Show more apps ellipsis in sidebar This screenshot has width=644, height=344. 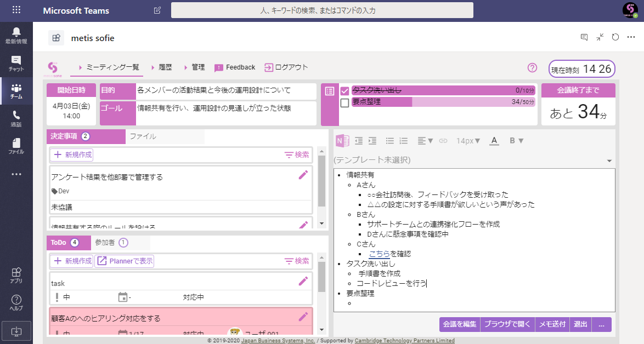click(x=16, y=174)
